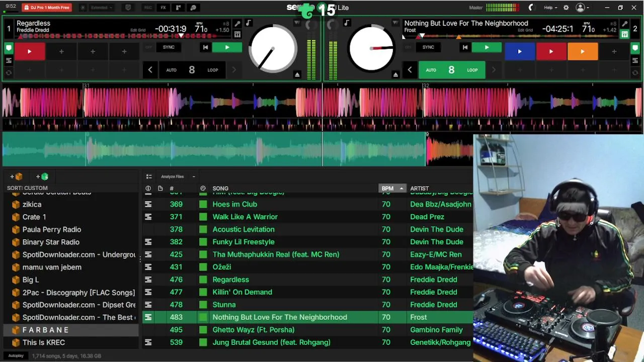Play deck 2 with the green play button
Screen dimensions: 644x362
[487, 47]
